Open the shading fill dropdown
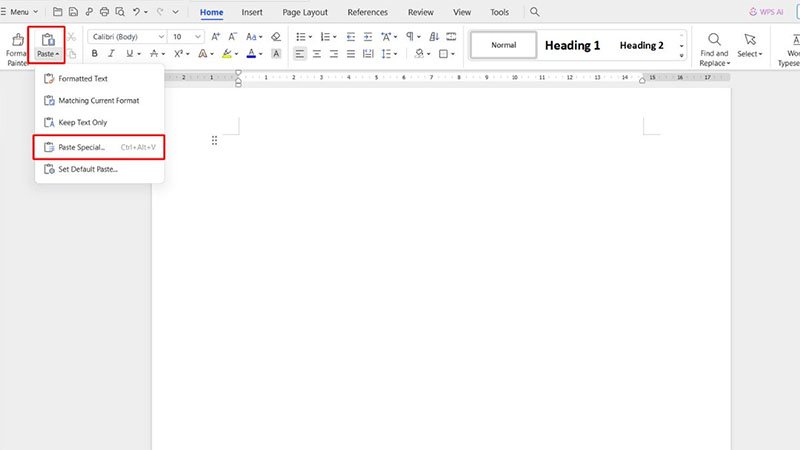The image size is (800, 450). pyautogui.click(x=428, y=54)
